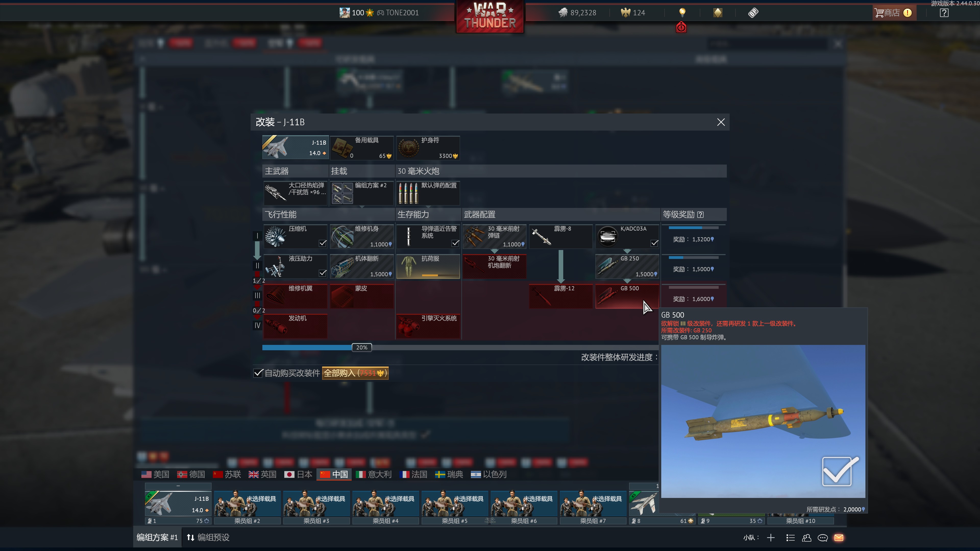Viewport: 980px width, 551px height.
Task: Click tier II reward progress bar 1,5000
Action: pos(693,257)
